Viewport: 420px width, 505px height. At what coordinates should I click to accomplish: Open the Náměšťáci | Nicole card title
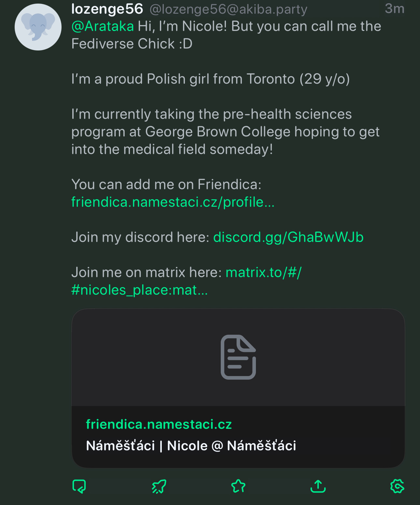[x=191, y=445]
